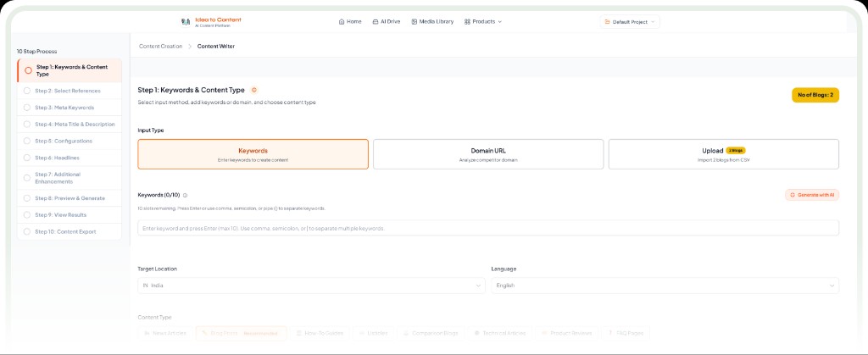Image resolution: width=868 pixels, height=355 pixels.
Task: Open the Products dropdown menu
Action: click(x=482, y=21)
